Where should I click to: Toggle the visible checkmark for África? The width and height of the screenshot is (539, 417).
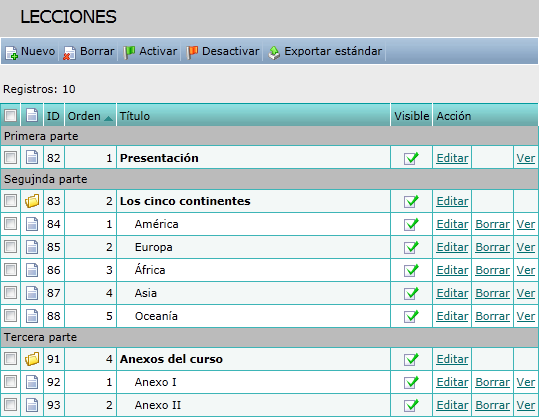point(411,270)
